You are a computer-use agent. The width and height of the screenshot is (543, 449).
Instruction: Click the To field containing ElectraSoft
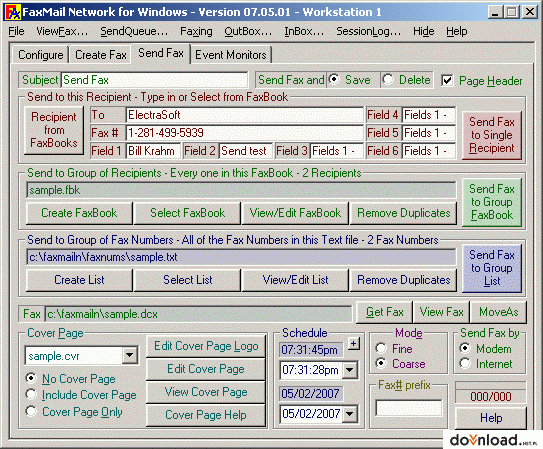[245, 115]
